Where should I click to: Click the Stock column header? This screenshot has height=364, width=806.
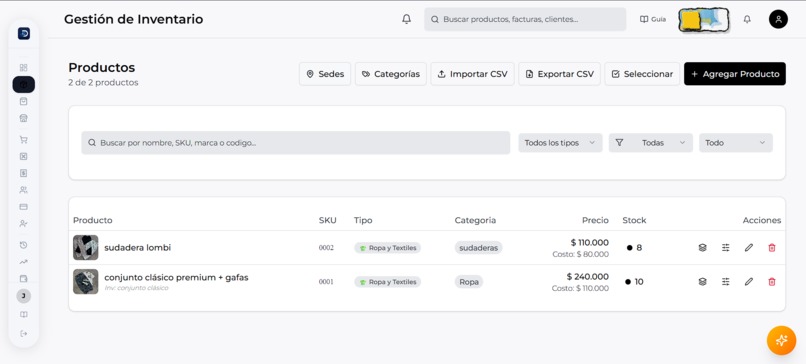[x=634, y=220]
